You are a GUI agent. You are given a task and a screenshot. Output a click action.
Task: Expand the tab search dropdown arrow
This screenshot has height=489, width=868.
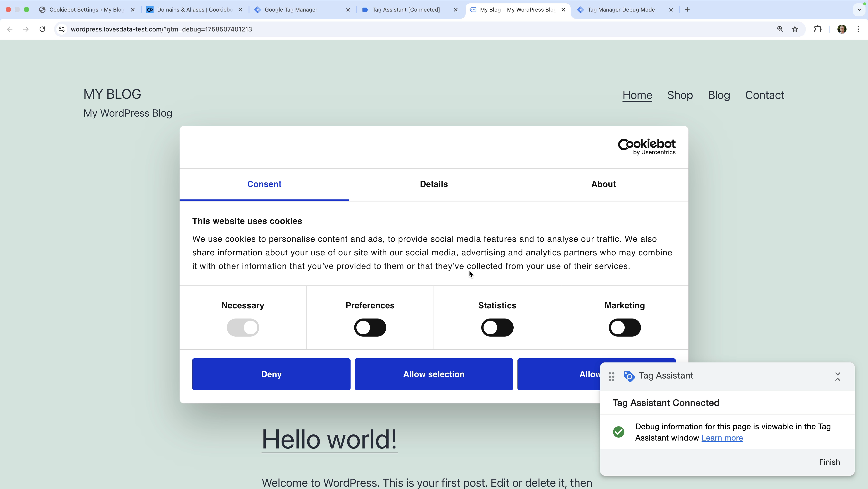pyautogui.click(x=859, y=10)
